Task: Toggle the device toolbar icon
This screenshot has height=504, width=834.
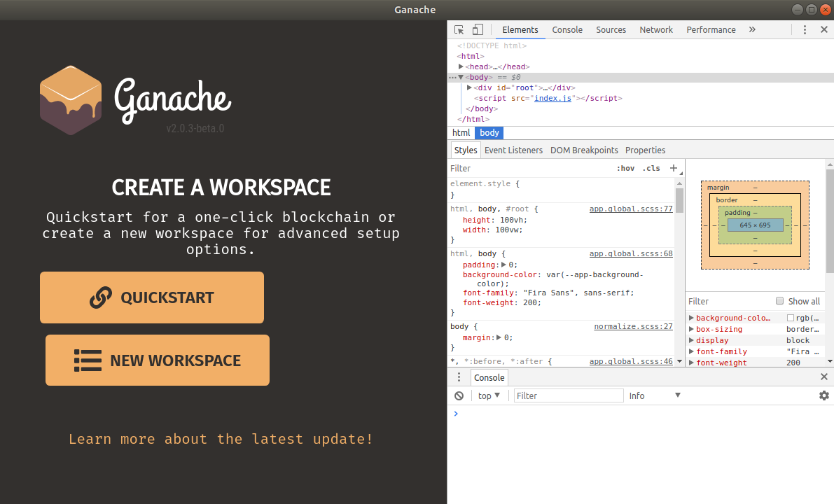Action: coord(478,30)
